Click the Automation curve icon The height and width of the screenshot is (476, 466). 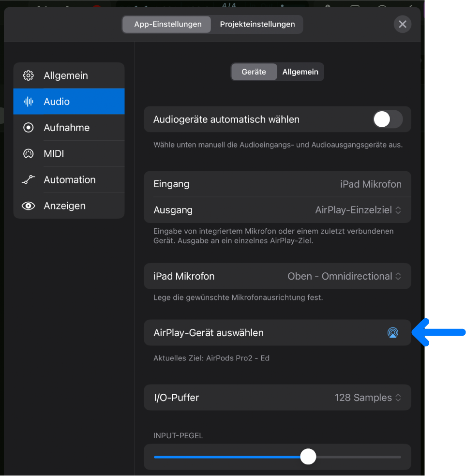(x=29, y=180)
